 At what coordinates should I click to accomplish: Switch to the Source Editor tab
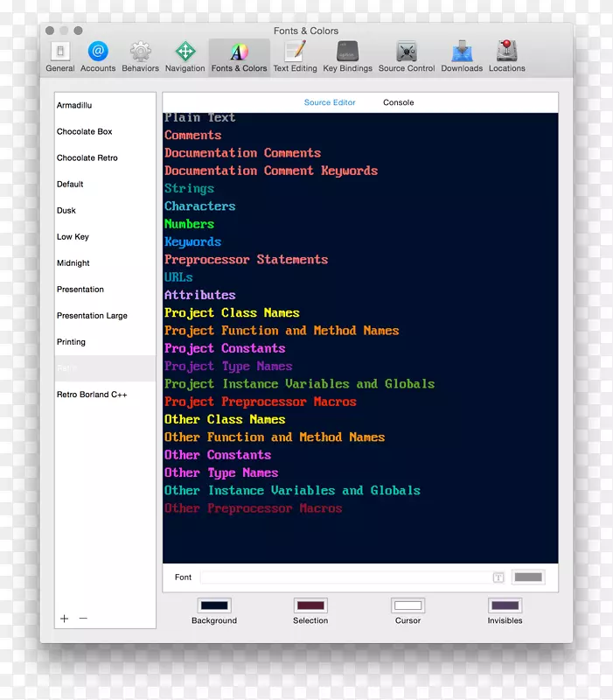point(330,102)
